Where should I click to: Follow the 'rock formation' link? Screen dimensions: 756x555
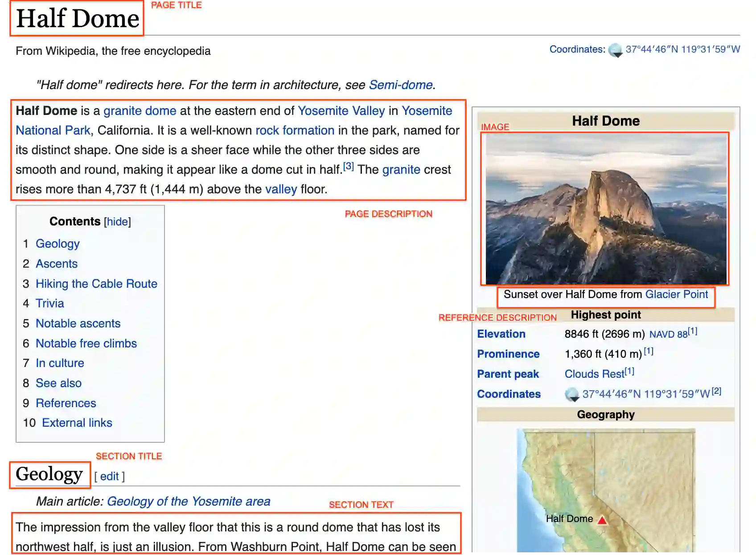pyautogui.click(x=295, y=131)
